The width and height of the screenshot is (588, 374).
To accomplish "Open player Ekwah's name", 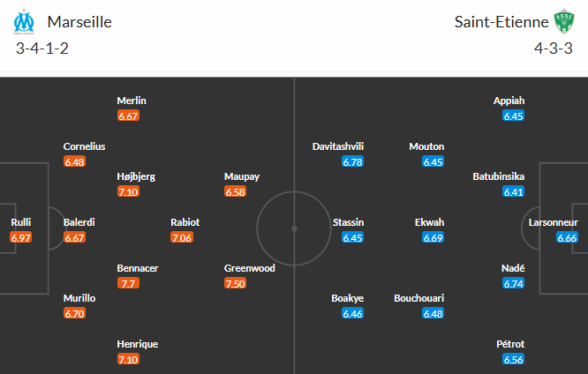I will tap(429, 222).
